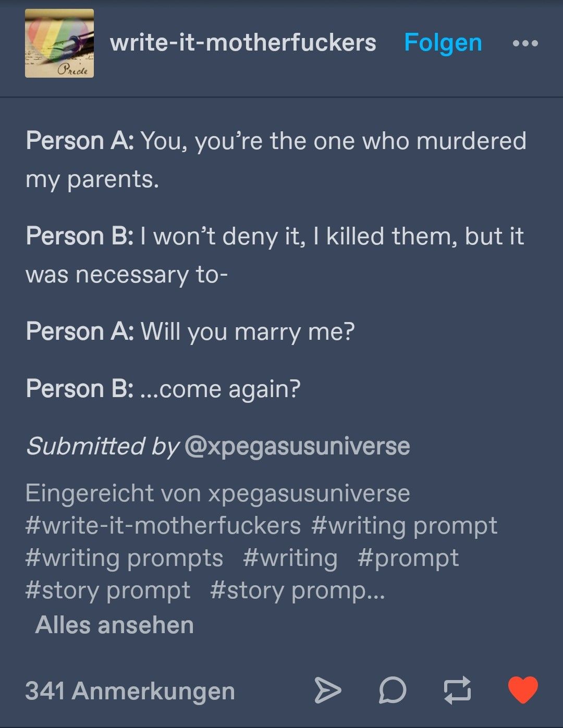This screenshot has height=728, width=563.
Task: Select the truncated #story promp... tag
Action: tap(297, 590)
